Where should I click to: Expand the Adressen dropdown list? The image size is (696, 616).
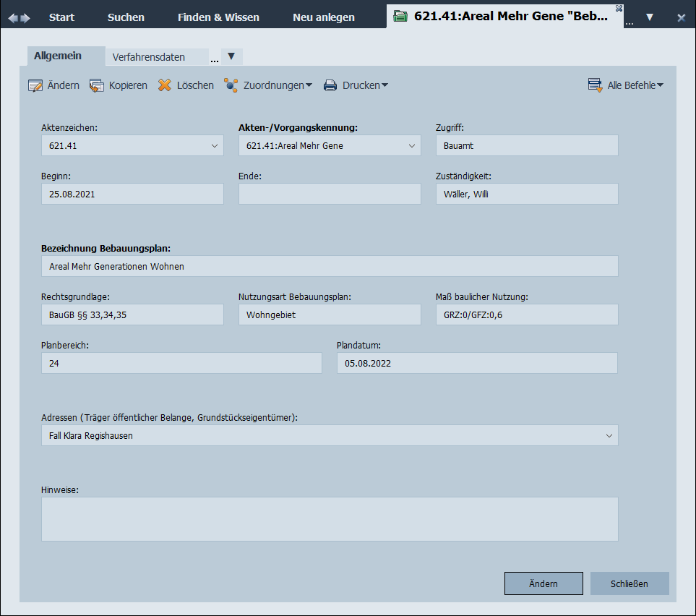609,435
